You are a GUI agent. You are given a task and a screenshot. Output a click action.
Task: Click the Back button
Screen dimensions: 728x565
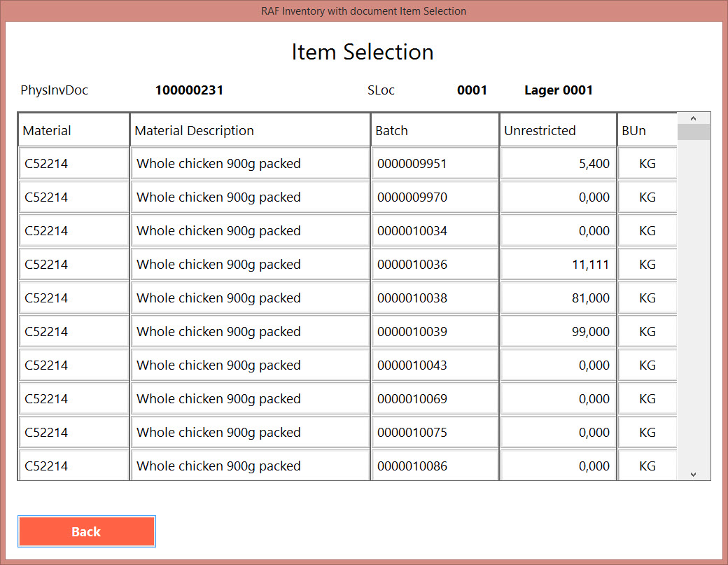pyautogui.click(x=86, y=531)
